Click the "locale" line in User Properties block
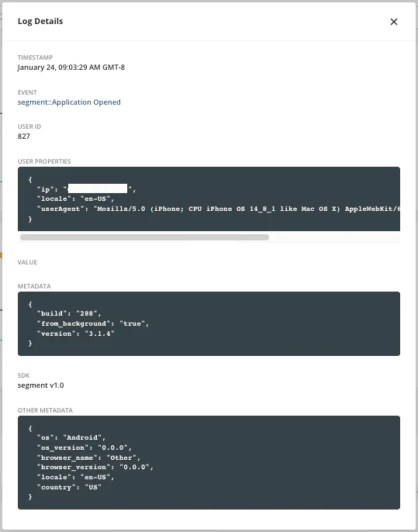418x532 pixels. pyautogui.click(x=76, y=199)
